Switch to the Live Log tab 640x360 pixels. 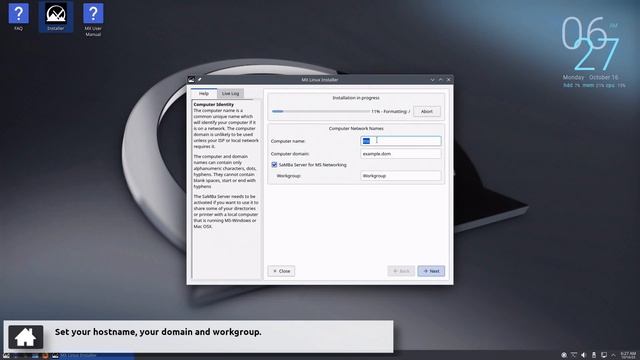231,93
